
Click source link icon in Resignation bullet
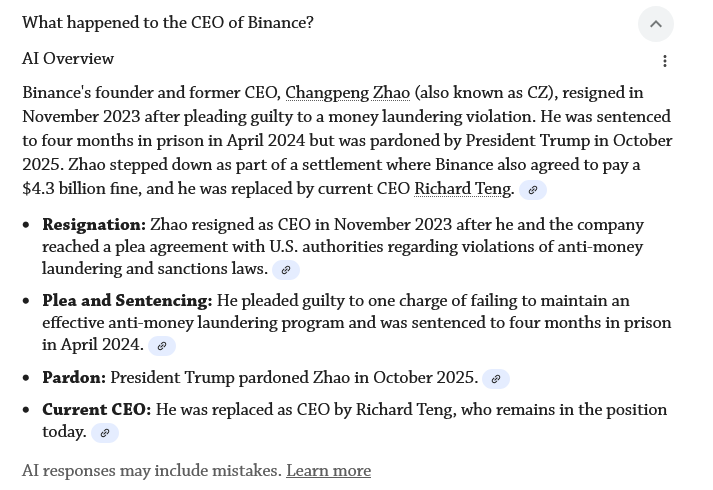286,270
